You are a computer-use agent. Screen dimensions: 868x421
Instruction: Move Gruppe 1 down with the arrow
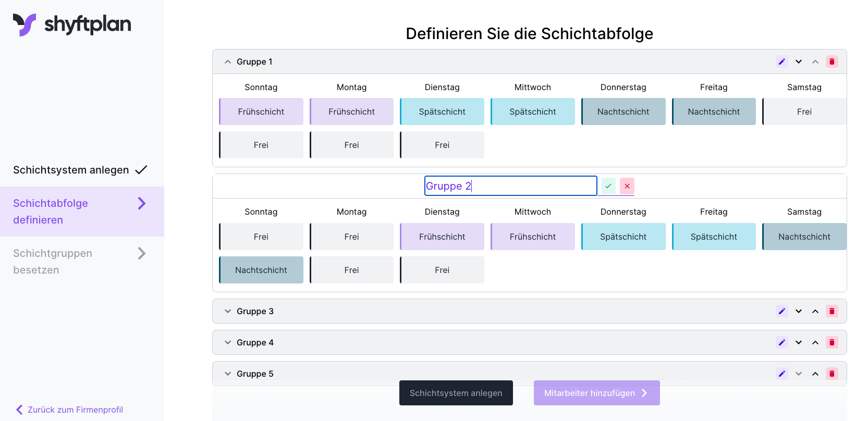point(799,61)
